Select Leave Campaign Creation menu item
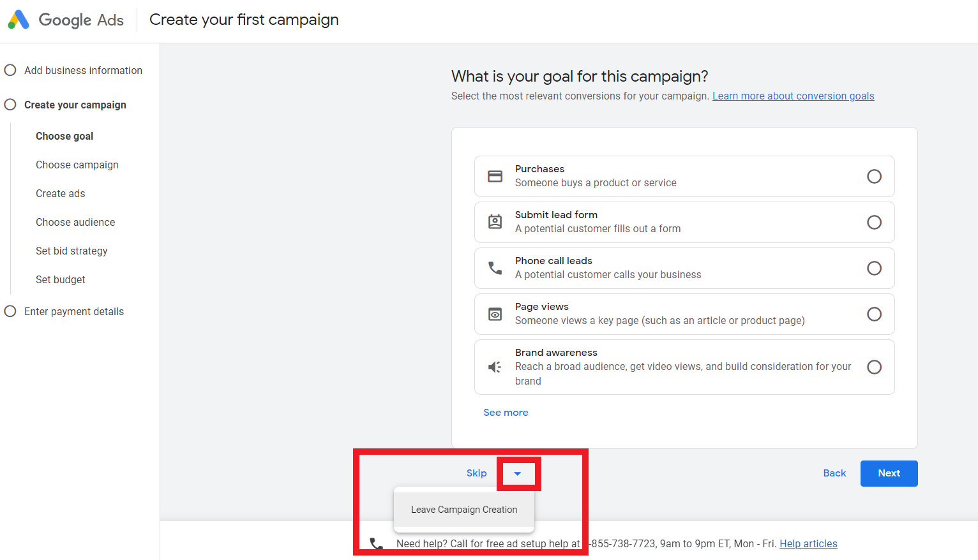The image size is (978, 560). (464, 510)
